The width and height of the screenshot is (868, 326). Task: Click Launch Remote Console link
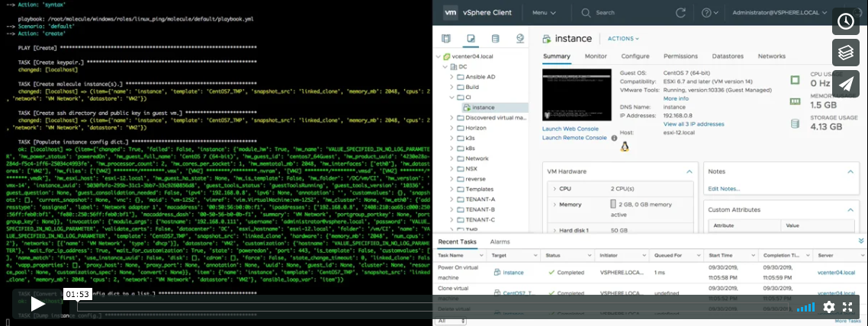coord(574,138)
